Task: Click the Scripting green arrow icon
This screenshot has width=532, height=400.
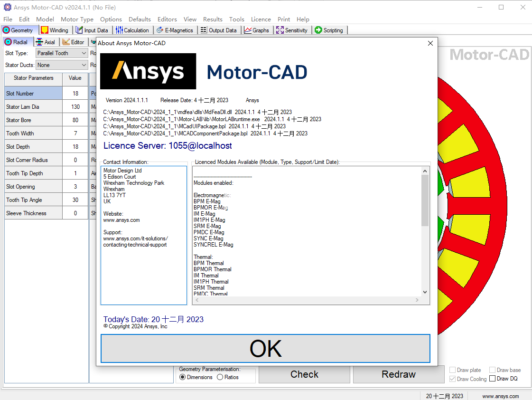Action: tap(318, 30)
